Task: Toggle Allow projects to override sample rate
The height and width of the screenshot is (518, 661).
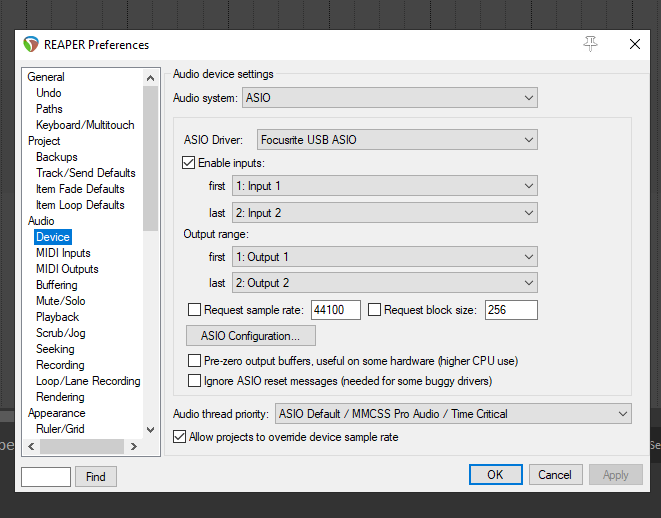Action: point(180,437)
